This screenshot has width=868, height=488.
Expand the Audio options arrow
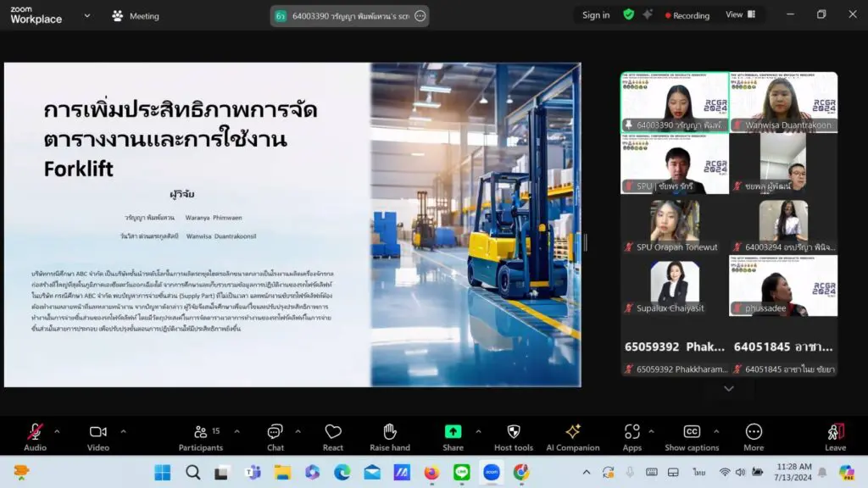[x=57, y=431]
